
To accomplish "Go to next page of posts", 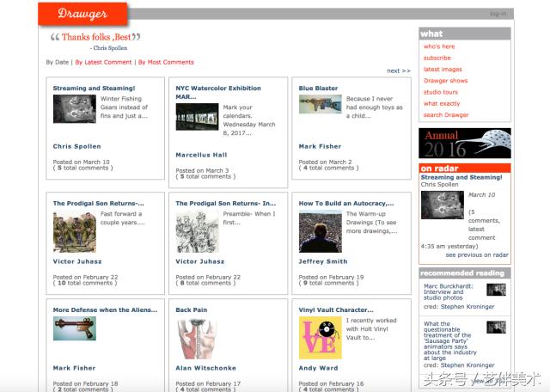I will pyautogui.click(x=399, y=70).
